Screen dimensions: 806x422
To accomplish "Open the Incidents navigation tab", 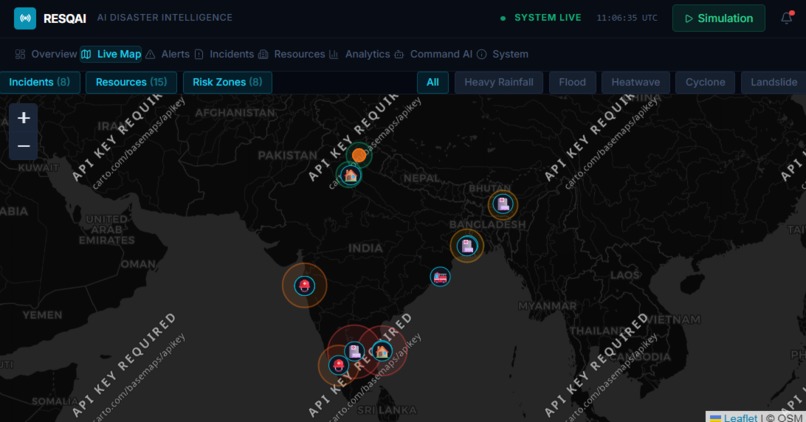I will point(225,54).
